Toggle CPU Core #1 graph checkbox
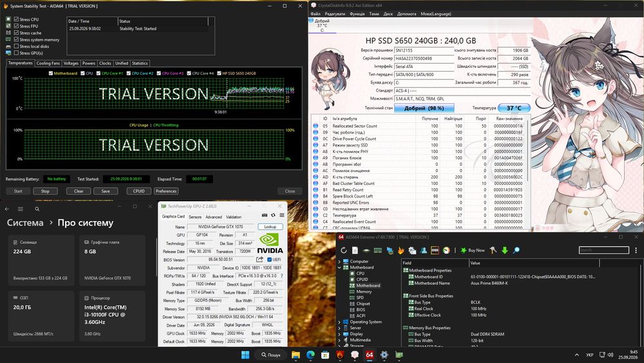 pos(98,73)
